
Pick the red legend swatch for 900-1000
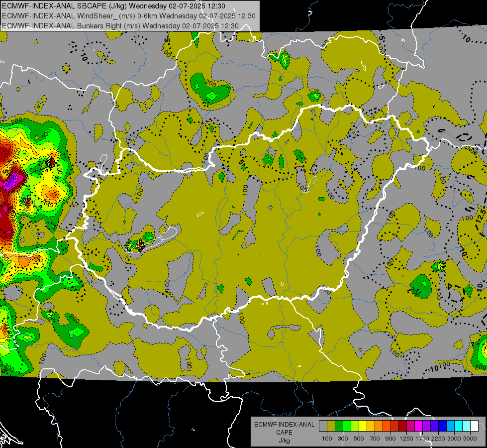[395, 426]
